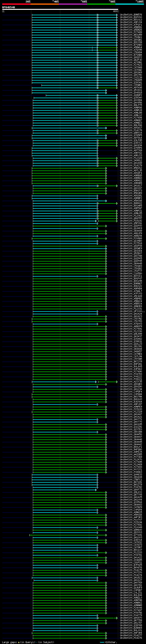This screenshot has height=644, width=146.
Task: Select hit UniRef100_P12328
Action: (x=131, y=158)
